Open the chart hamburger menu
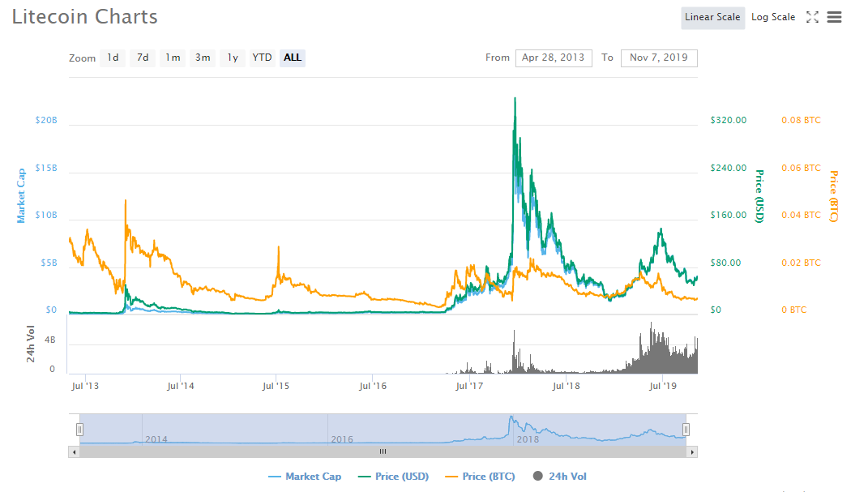The image size is (868, 492). [834, 17]
